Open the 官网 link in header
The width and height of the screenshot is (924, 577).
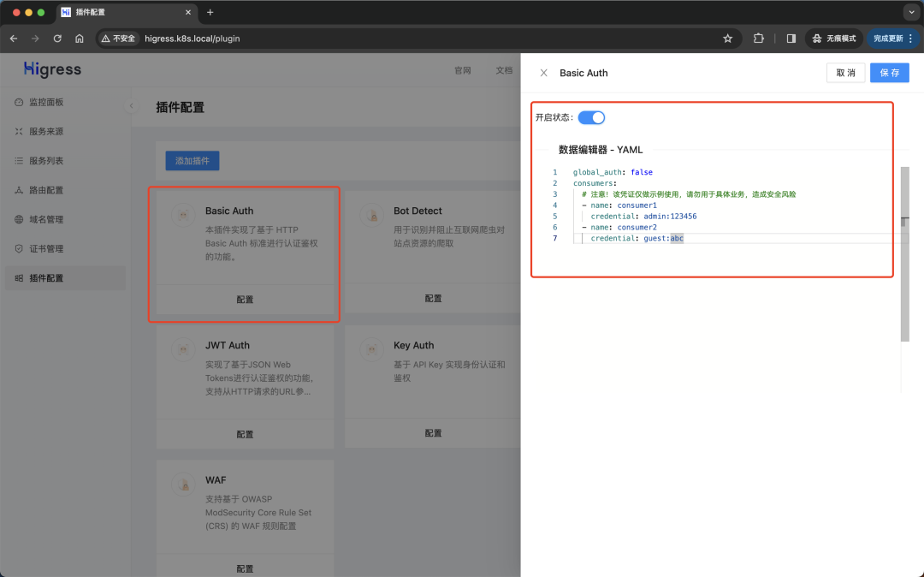[x=463, y=70]
